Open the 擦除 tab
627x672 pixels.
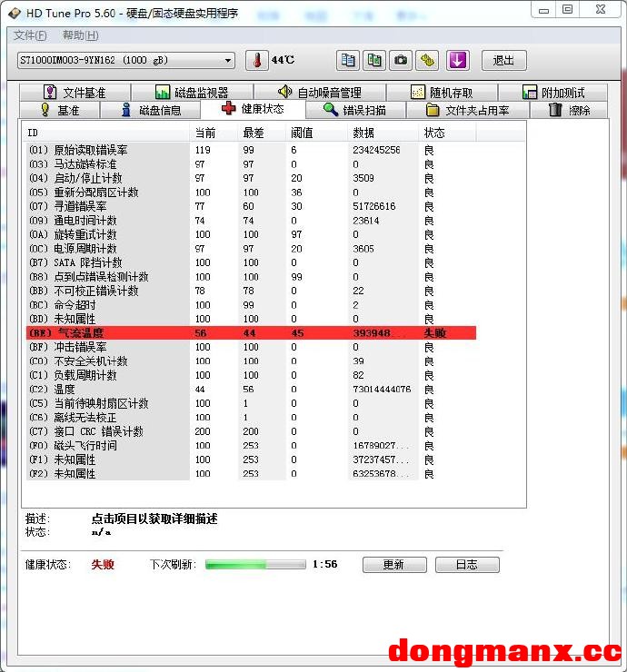(x=570, y=110)
